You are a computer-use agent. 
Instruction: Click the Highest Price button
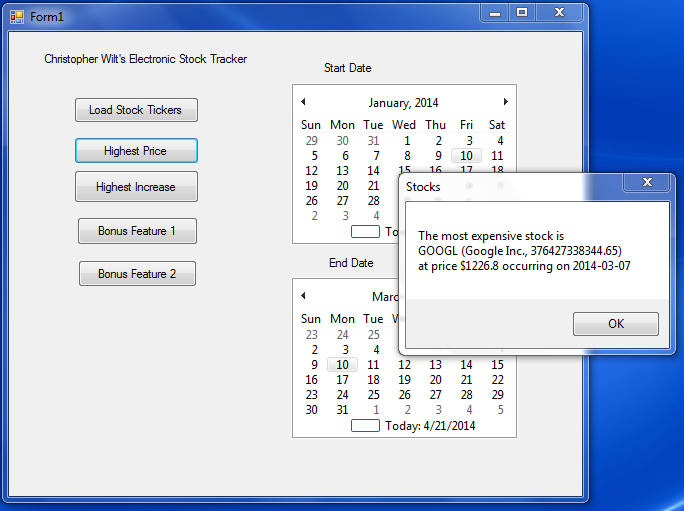(136, 151)
